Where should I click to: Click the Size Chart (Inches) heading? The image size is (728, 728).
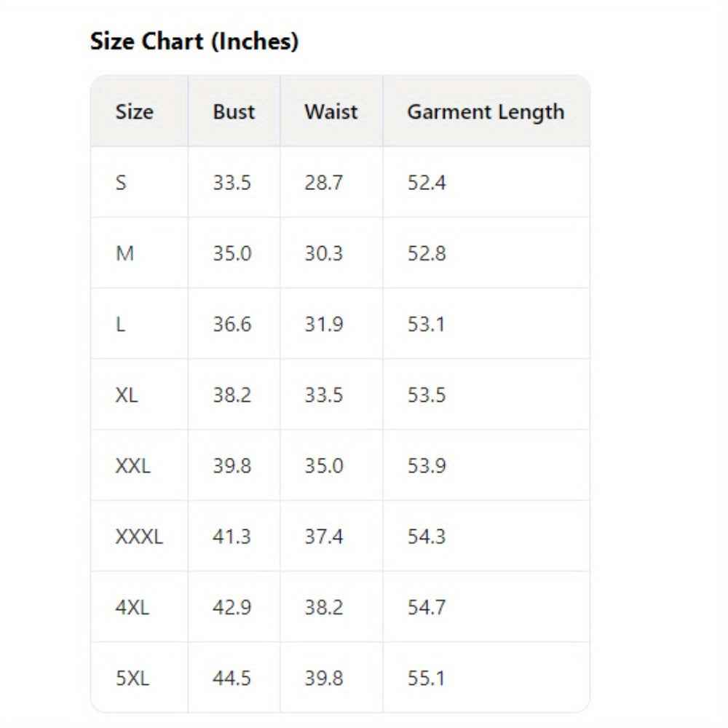click(x=194, y=42)
